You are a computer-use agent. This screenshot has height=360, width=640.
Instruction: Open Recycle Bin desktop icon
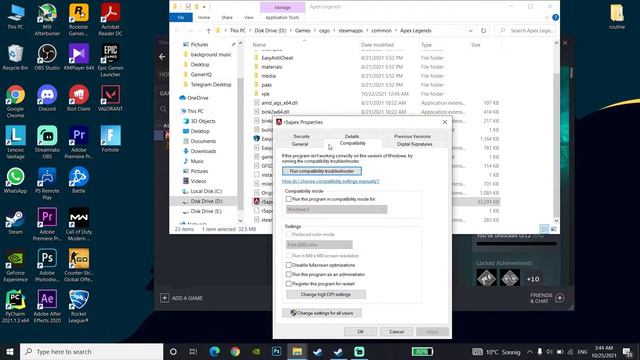pyautogui.click(x=16, y=57)
